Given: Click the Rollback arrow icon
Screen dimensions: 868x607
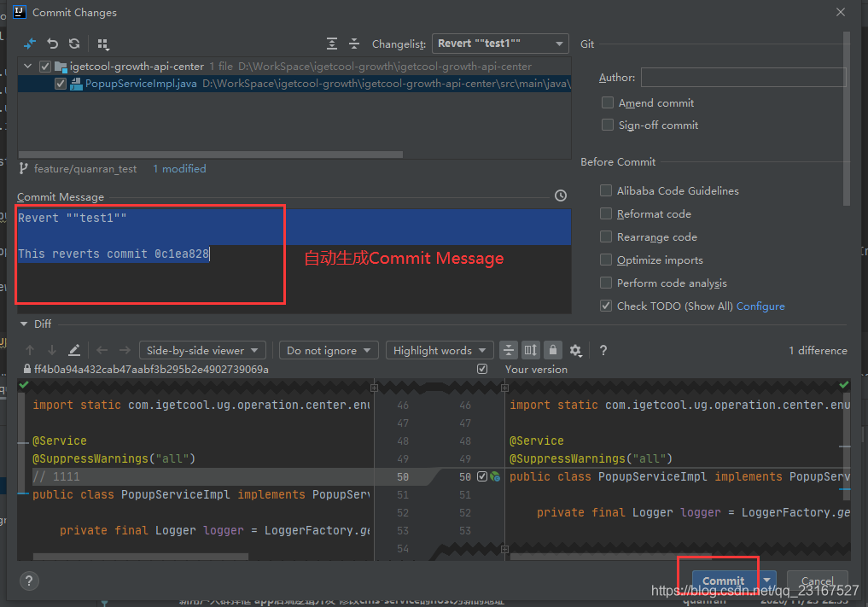Looking at the screenshot, I should pyautogui.click(x=53, y=44).
